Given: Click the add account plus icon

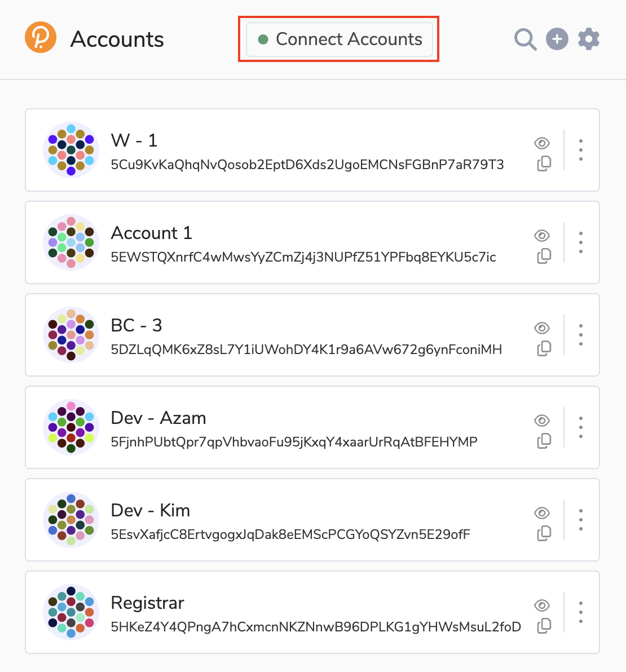Looking at the screenshot, I should point(557,39).
